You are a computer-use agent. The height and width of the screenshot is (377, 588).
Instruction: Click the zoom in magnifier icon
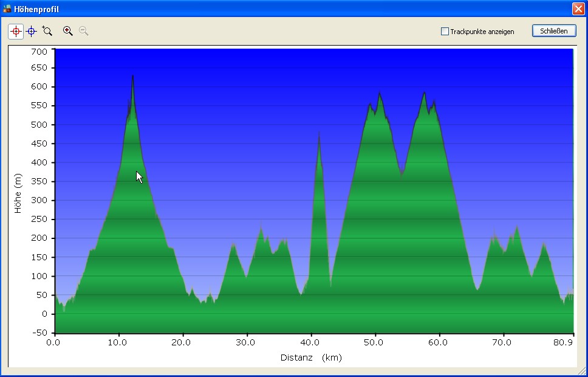(68, 31)
